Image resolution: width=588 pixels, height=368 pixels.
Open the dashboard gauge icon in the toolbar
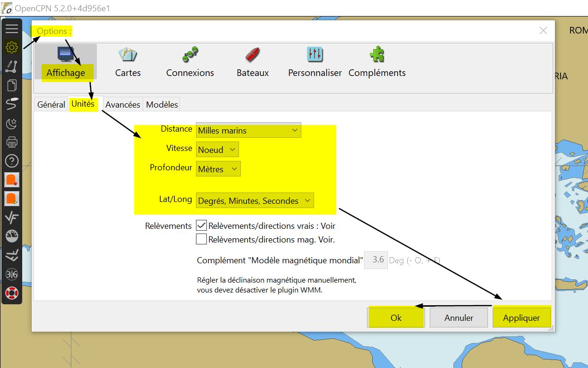(x=12, y=236)
